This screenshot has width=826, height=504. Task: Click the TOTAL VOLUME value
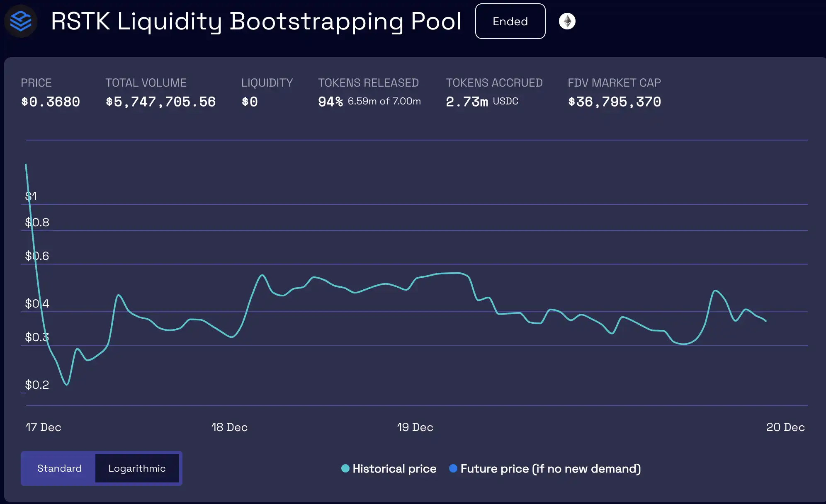point(160,102)
